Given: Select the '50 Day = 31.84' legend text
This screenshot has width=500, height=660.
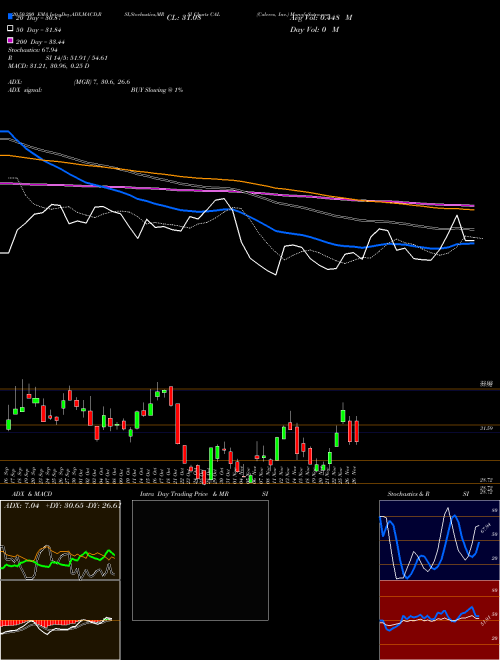Looking at the screenshot, I should (x=40, y=30).
